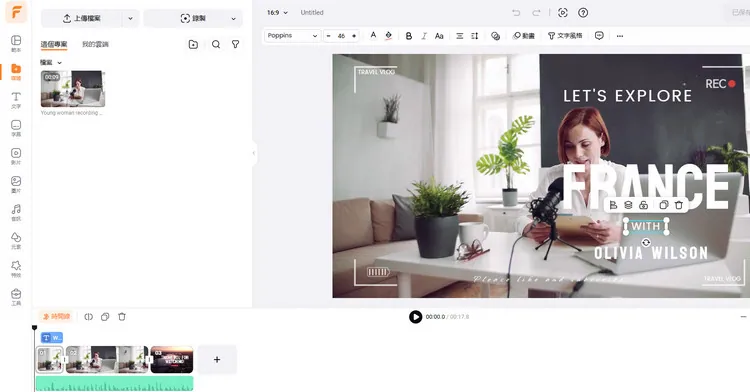The image size is (750, 392).
Task: Start screen recording from top bar
Action: click(x=563, y=13)
